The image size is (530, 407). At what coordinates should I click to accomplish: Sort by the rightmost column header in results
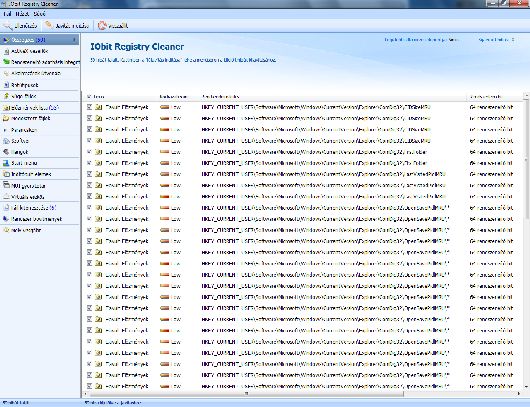click(485, 97)
